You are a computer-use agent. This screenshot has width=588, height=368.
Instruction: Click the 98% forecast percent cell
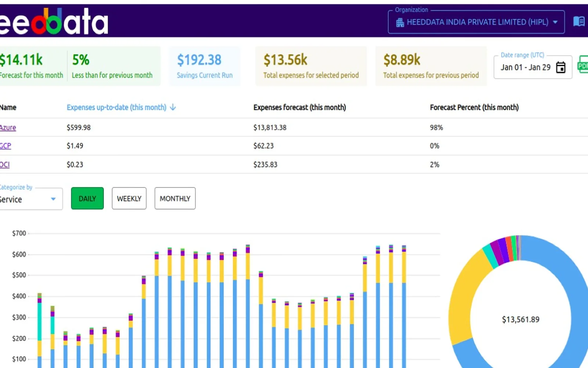tap(436, 128)
